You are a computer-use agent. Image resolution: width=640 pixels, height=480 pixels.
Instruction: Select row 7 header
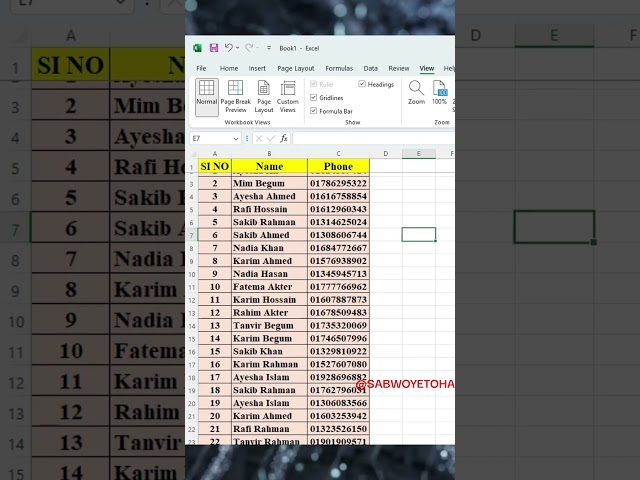(192, 236)
